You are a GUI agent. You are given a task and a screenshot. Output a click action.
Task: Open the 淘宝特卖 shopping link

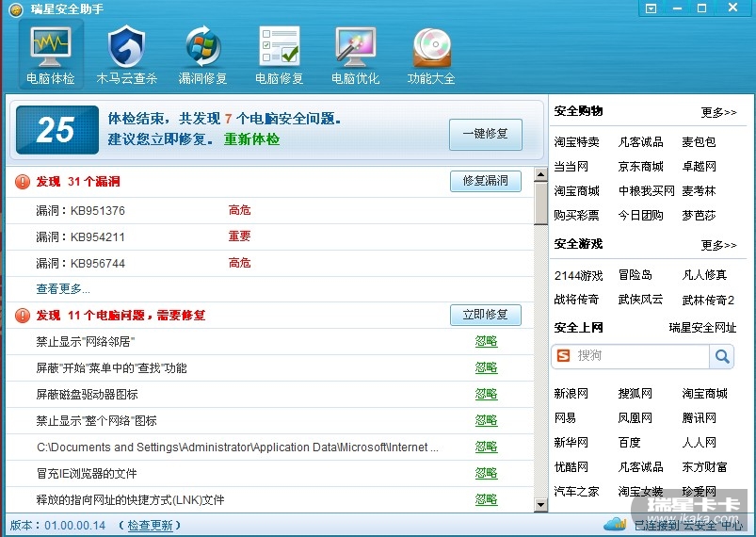pos(576,142)
